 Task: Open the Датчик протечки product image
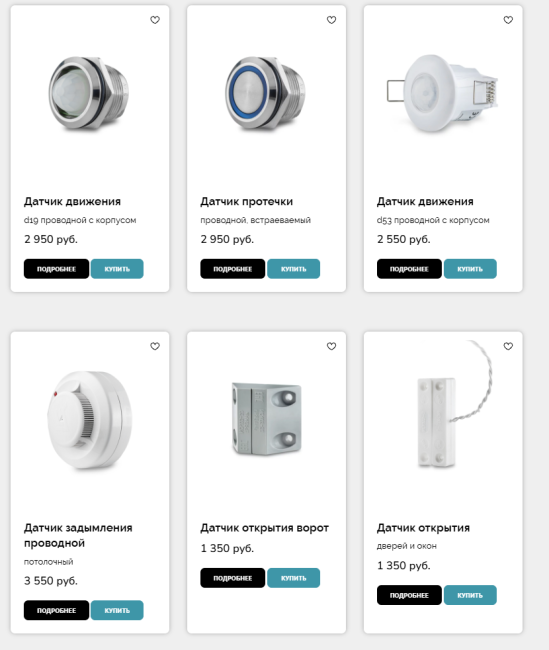click(266, 94)
